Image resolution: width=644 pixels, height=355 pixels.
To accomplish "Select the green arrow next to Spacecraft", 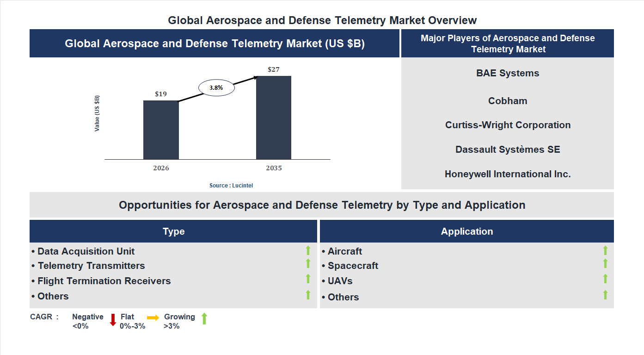I will click(x=606, y=264).
